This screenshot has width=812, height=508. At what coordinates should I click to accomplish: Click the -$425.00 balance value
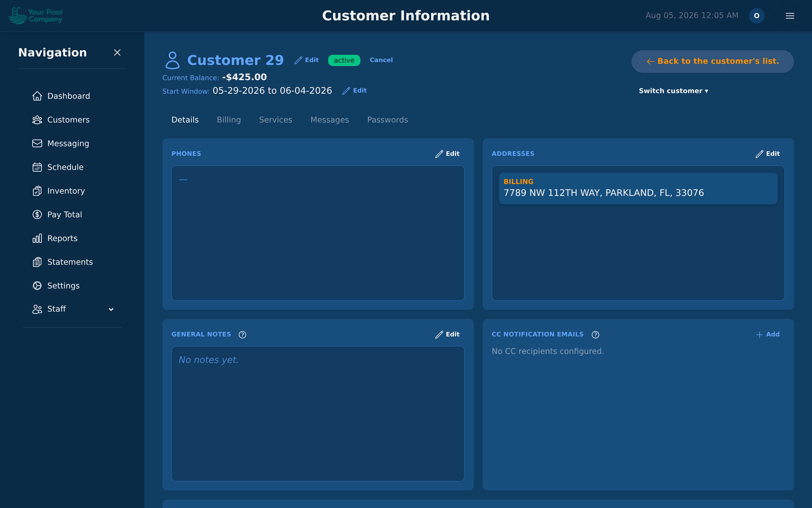pos(244,77)
